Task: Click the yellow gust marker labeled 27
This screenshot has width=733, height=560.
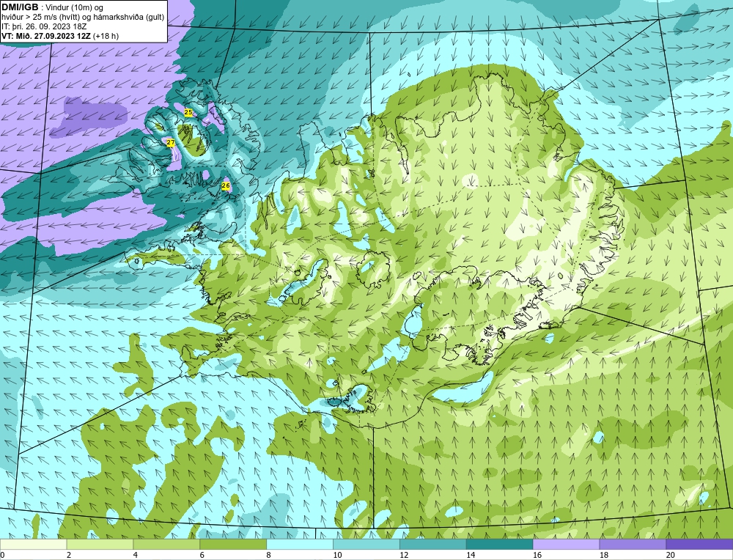Action: (171, 142)
